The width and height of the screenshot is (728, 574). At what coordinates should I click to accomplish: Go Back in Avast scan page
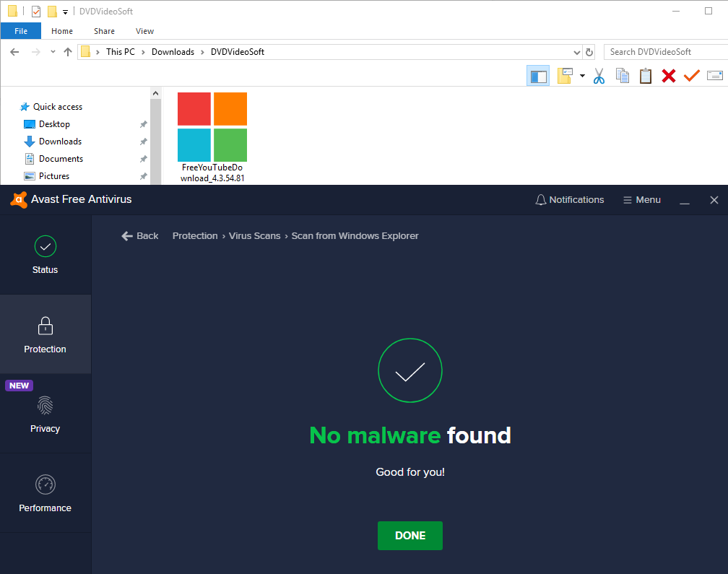[140, 235]
